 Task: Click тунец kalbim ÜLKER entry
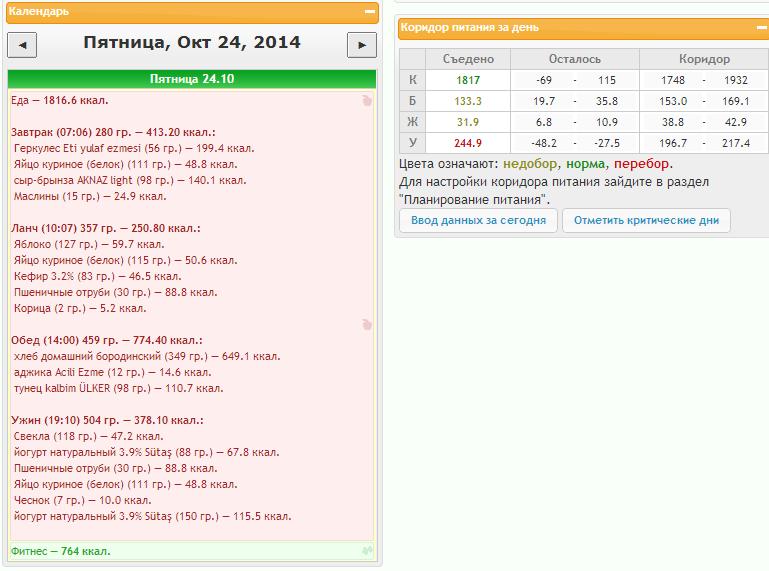tap(119, 388)
